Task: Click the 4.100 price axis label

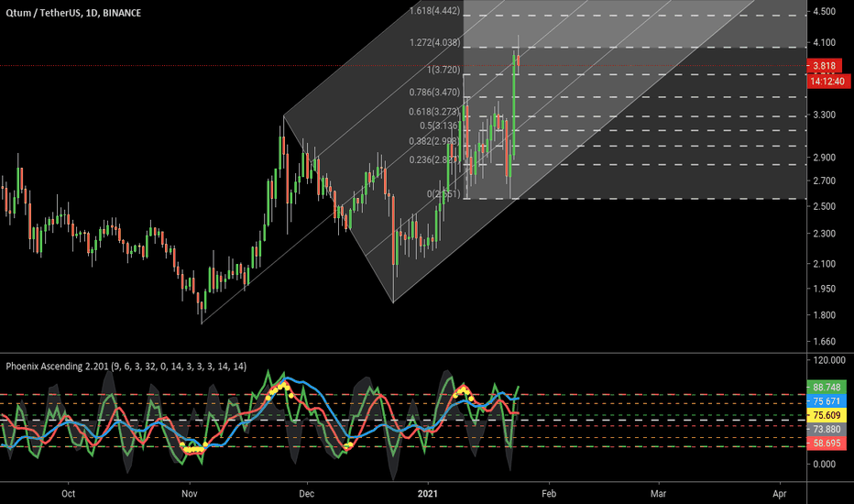Action: 824,42
